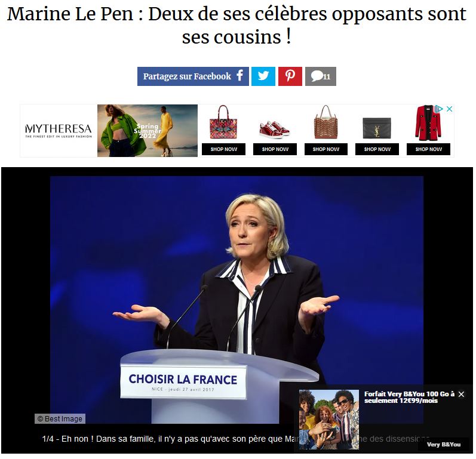Screen dimensions: 476x459
Task: Shop now for the brown woven bag
Action: click(326, 149)
